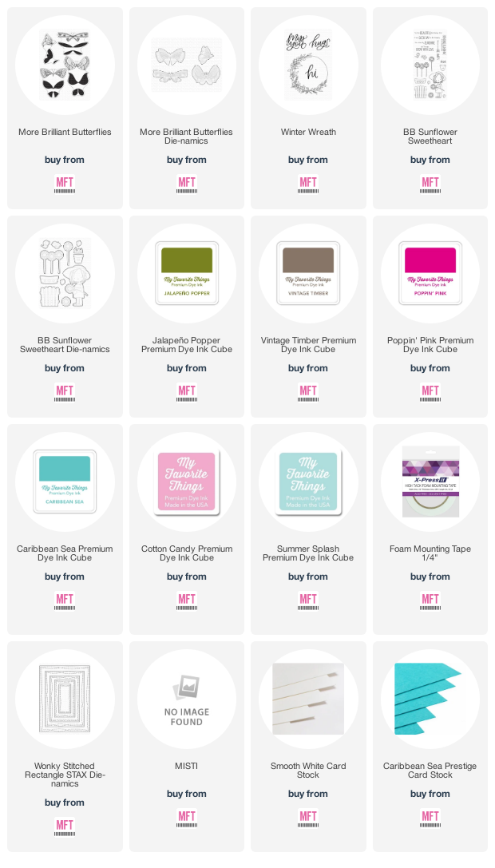Image resolution: width=495 pixels, height=868 pixels.
Task: Click the MISTI product title
Action: point(187,766)
